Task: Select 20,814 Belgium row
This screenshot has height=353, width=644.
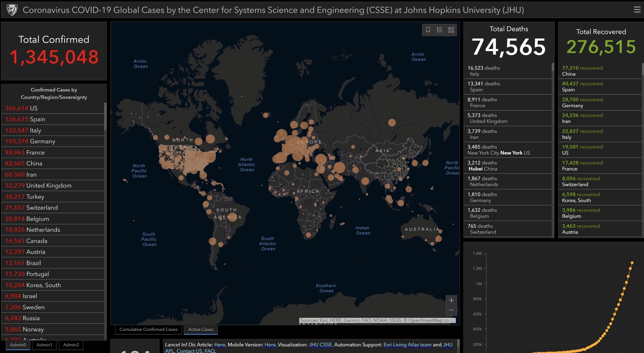Action: (53, 219)
